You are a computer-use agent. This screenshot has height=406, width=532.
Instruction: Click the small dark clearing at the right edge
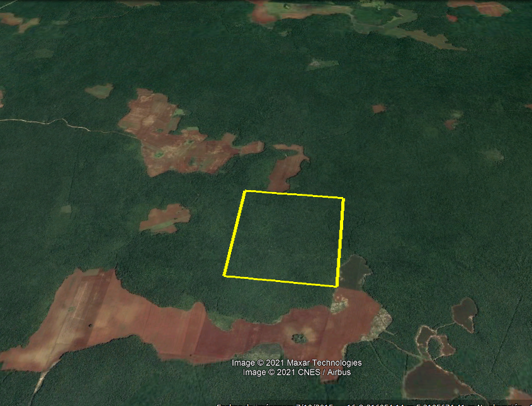pyautogui.click(x=465, y=313)
